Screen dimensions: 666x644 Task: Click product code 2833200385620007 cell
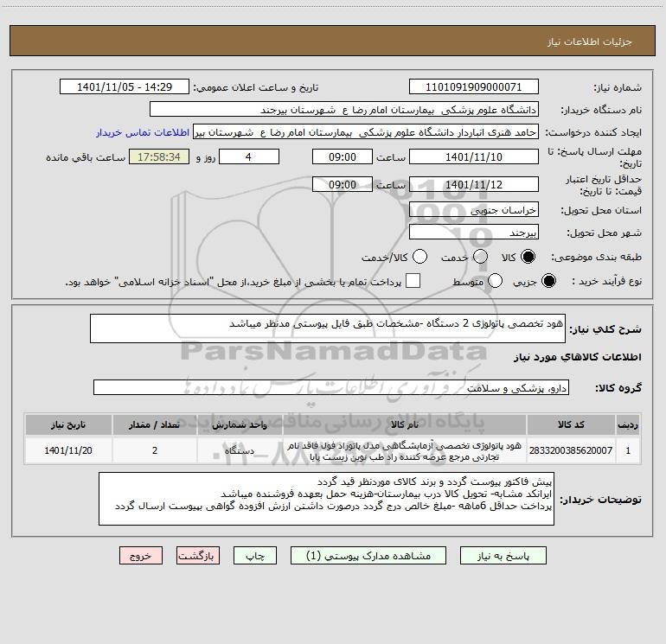[571, 450]
